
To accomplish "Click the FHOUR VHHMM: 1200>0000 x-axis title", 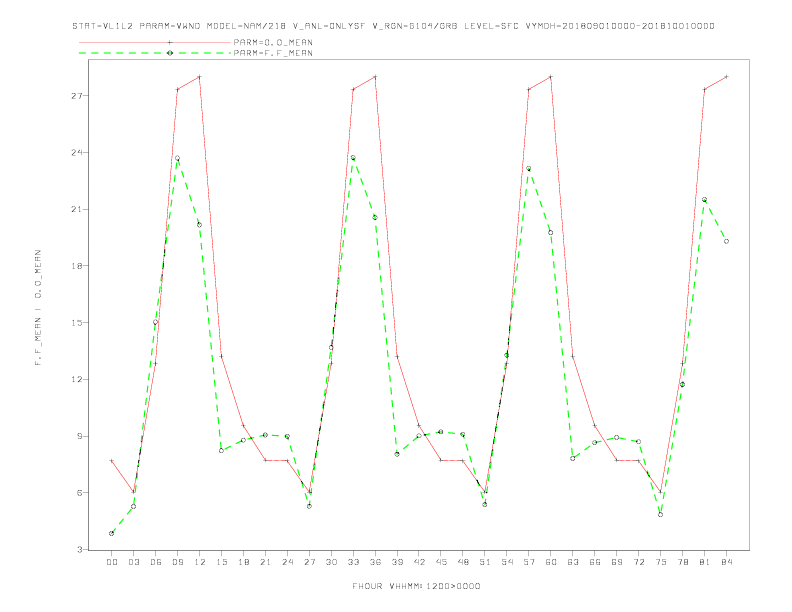I will click(x=416, y=586).
